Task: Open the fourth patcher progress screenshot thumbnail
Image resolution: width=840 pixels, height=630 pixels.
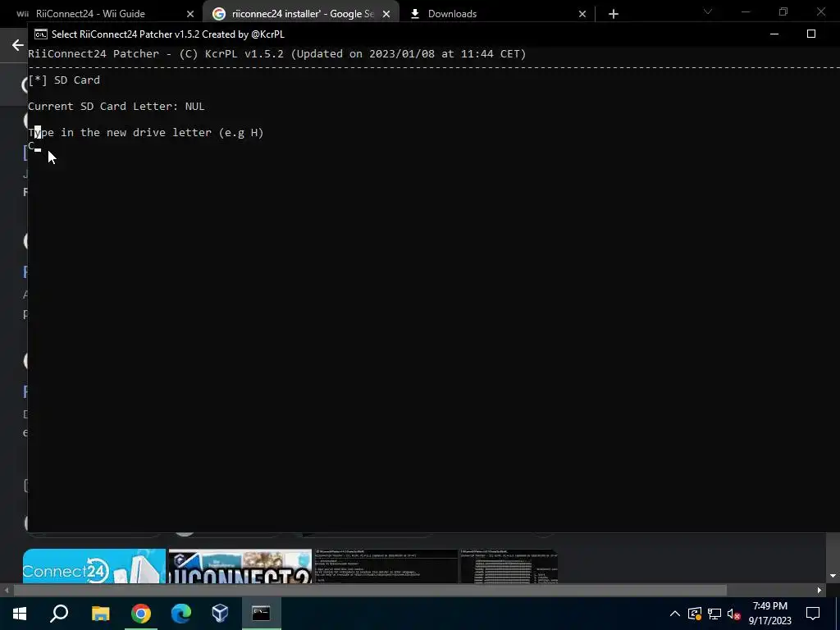Action: tap(509, 566)
